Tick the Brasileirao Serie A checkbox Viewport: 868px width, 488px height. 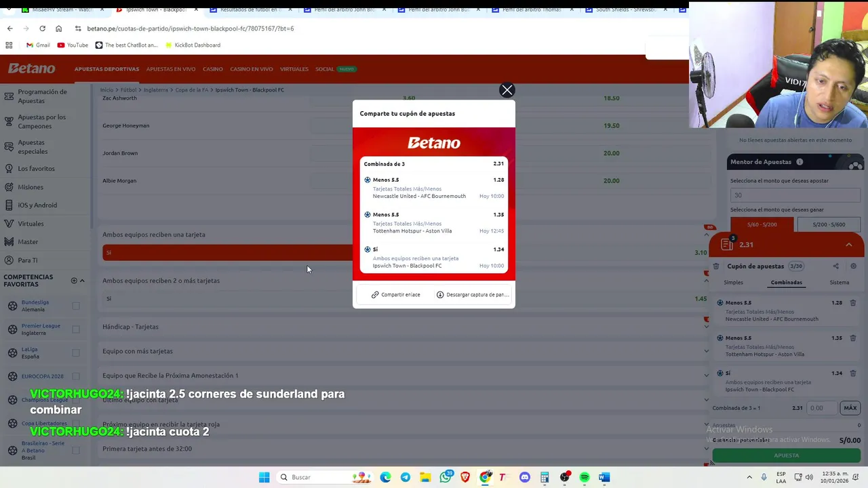[x=76, y=450]
